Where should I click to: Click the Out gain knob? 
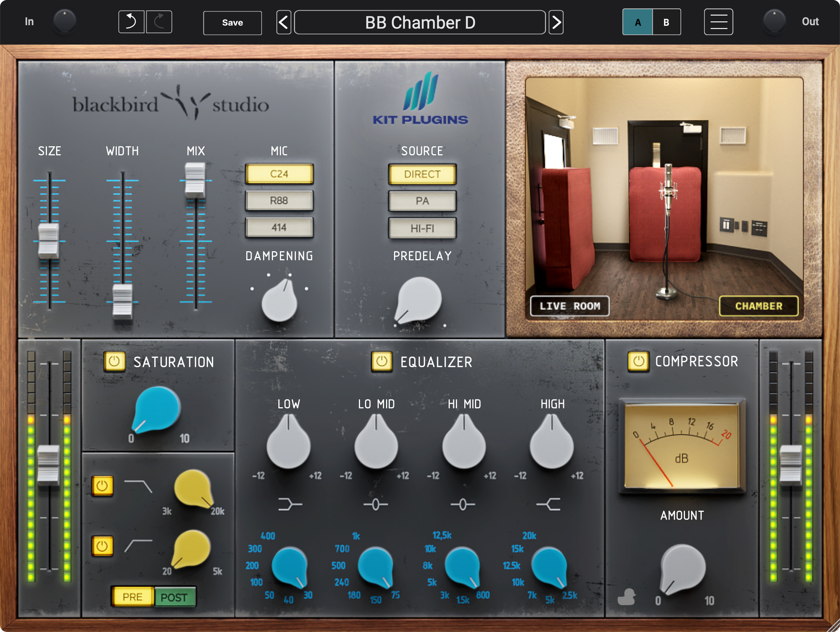(x=774, y=21)
